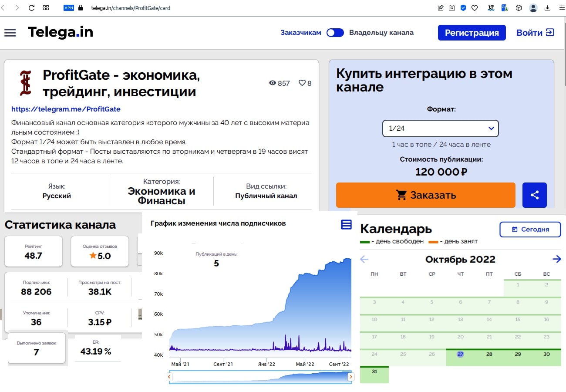The width and height of the screenshot is (566, 392).
Task: Click the eye views counter 857
Action: click(279, 83)
